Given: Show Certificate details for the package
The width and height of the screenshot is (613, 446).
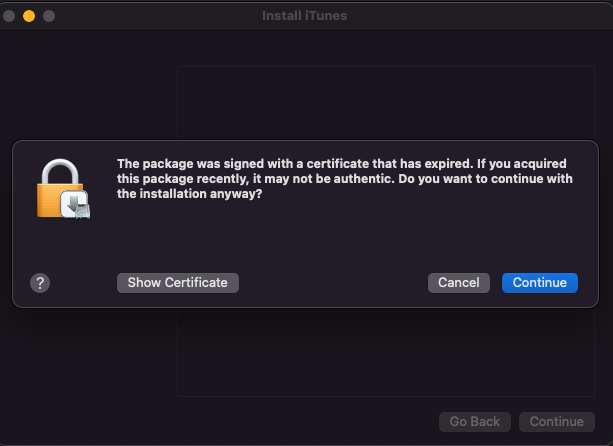Looking at the screenshot, I should [x=178, y=283].
